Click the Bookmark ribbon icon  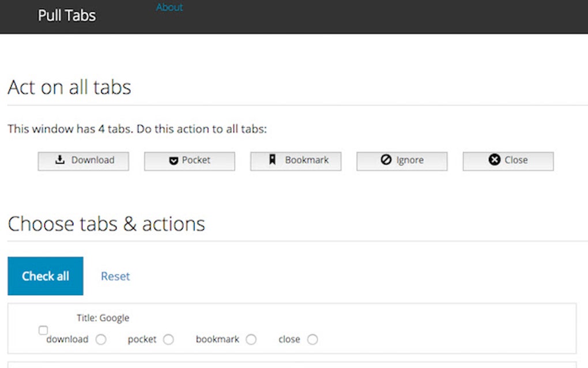click(x=273, y=160)
